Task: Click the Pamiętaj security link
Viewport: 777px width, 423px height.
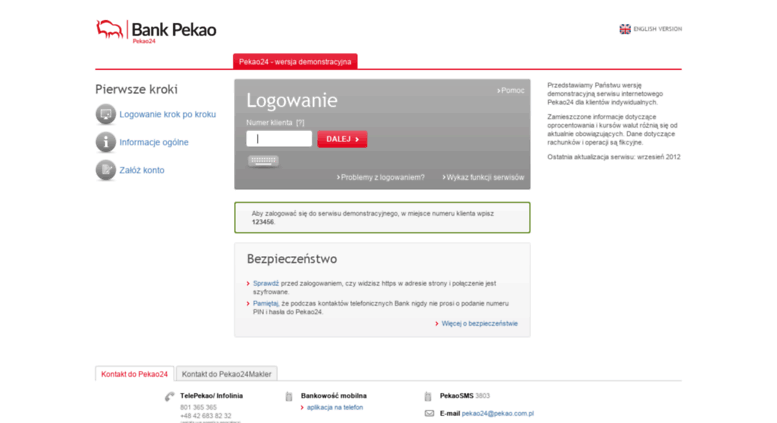Action: 266,304
